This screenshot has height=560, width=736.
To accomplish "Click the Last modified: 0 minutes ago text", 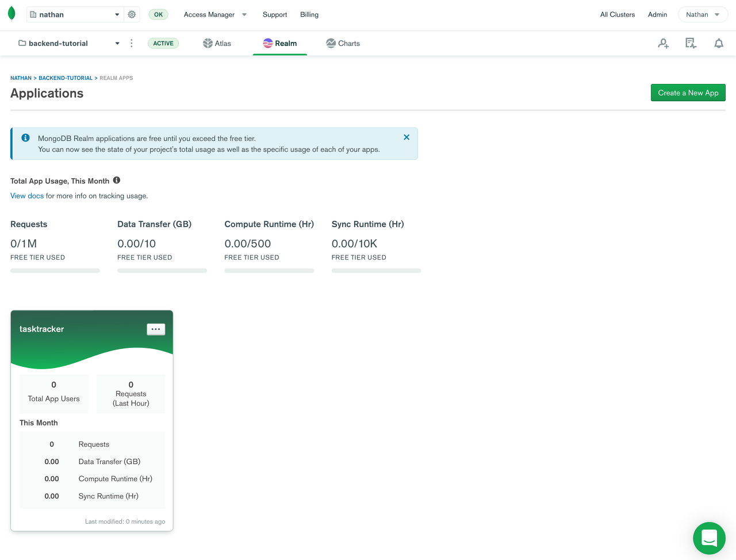I will tap(125, 522).
